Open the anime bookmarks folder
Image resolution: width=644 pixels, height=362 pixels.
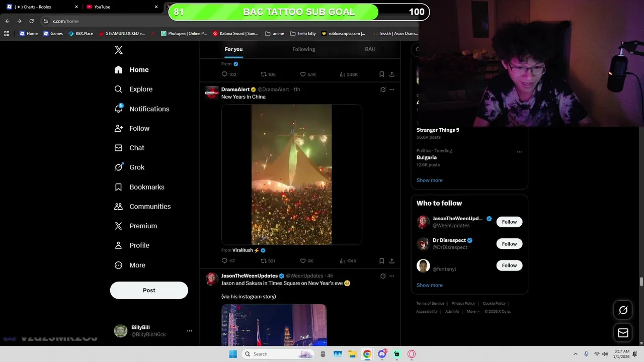click(275, 34)
